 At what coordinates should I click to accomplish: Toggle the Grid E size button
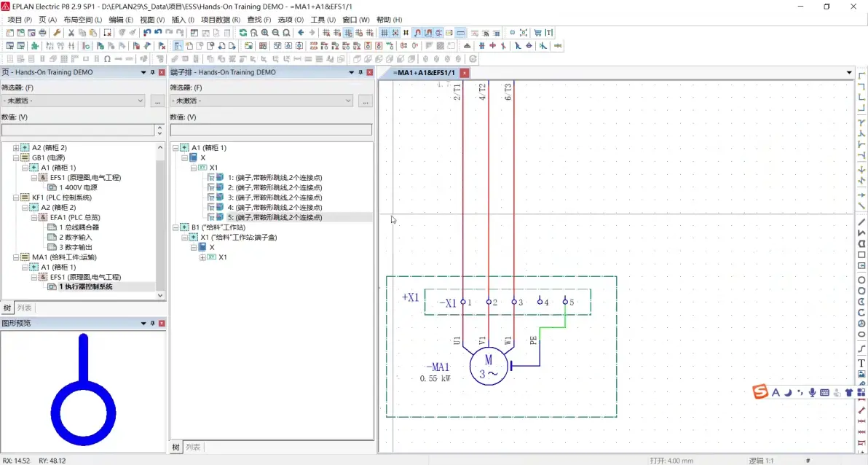370,33
